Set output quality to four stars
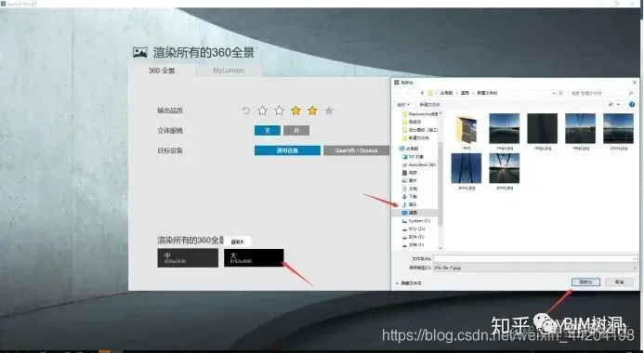The height and width of the screenshot is (353, 644). 312,111
